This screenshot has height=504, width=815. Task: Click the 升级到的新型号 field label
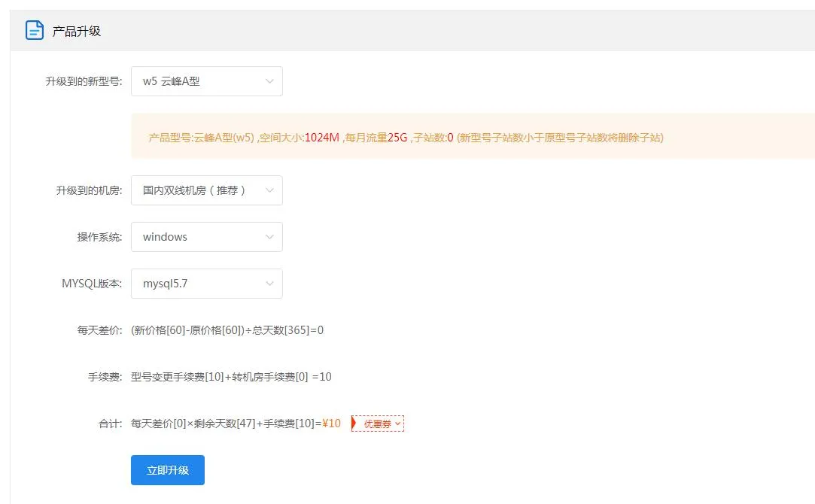click(x=84, y=81)
